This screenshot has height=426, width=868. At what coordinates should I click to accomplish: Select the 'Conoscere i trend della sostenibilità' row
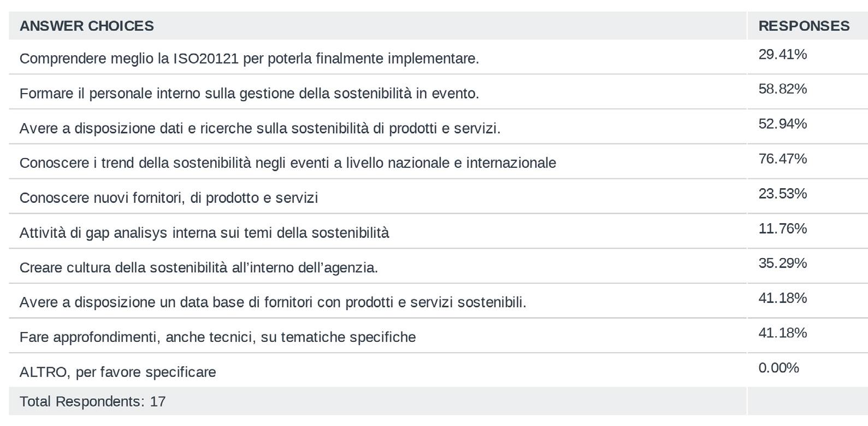pyautogui.click(x=288, y=163)
